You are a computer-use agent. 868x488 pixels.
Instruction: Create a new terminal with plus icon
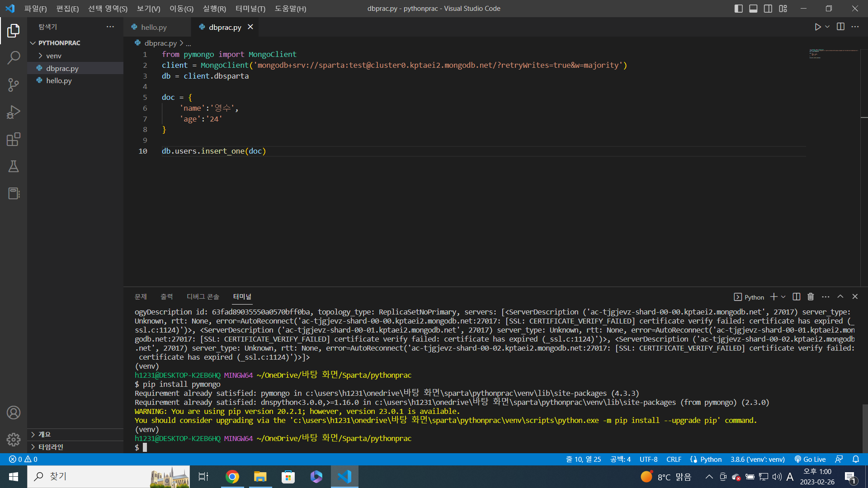click(x=774, y=297)
